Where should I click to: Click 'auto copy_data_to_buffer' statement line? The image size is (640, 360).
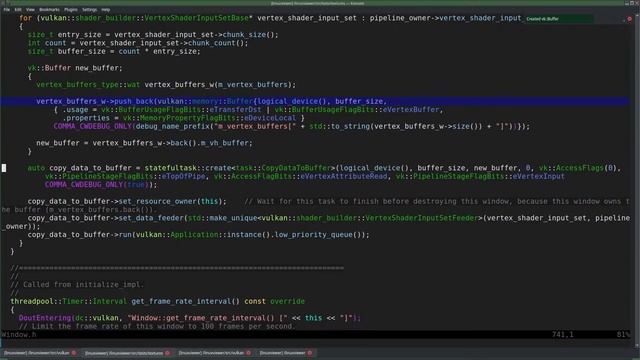324,168
